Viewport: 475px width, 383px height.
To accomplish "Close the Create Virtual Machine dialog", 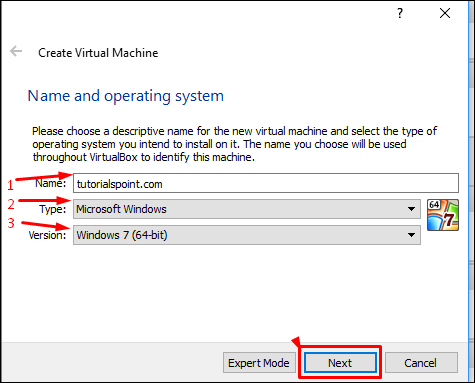I will (x=445, y=13).
